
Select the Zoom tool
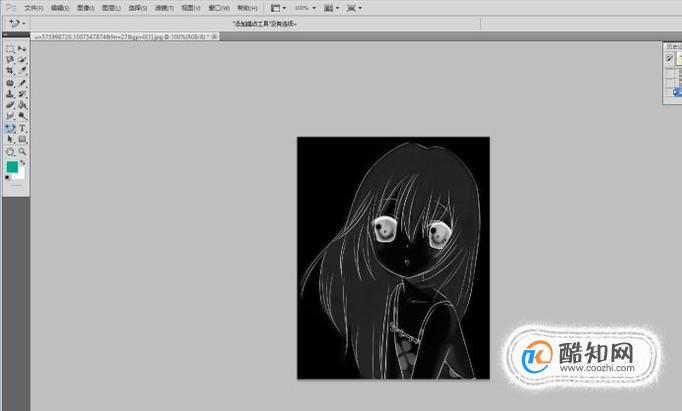pyautogui.click(x=22, y=151)
